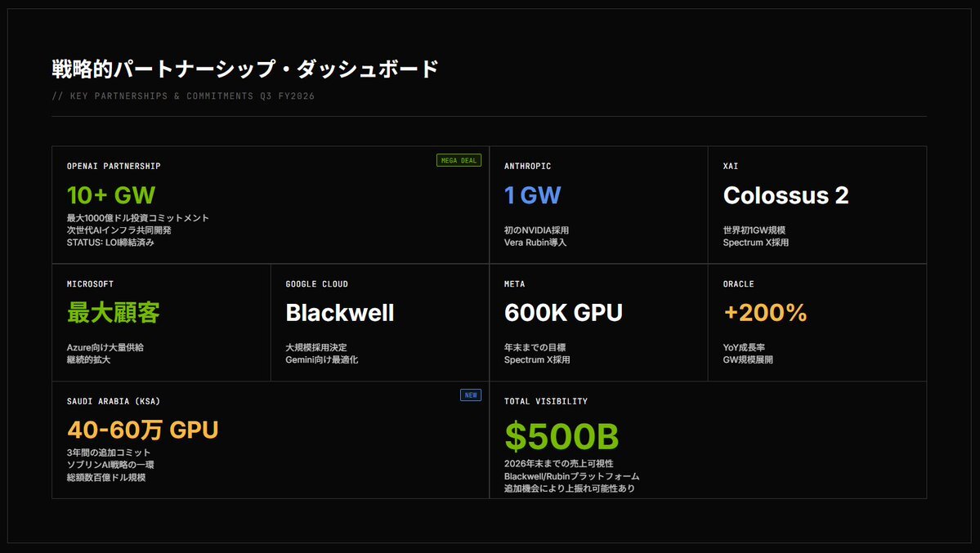Click the $500B total visibility figure
The width and height of the screenshot is (980, 553).
(562, 436)
